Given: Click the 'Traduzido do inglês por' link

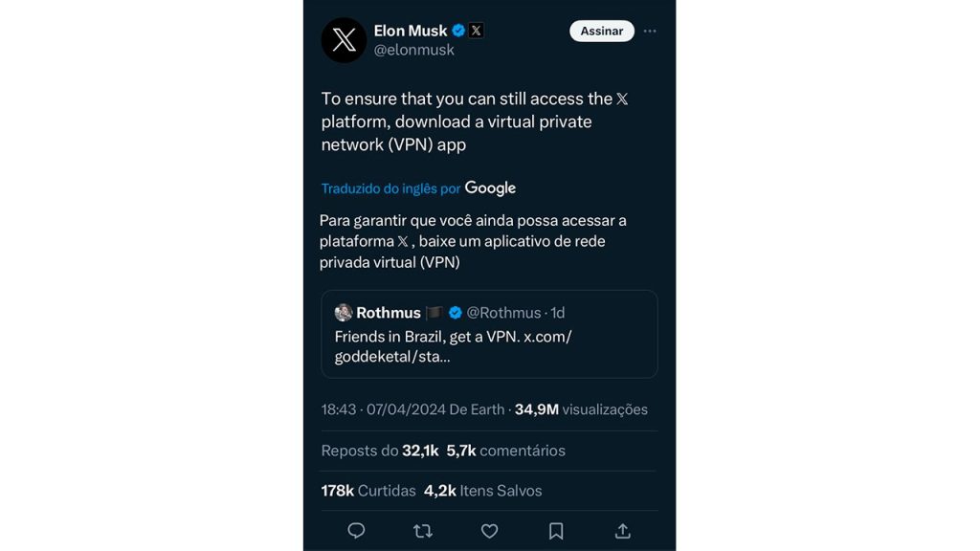Looking at the screenshot, I should tap(390, 188).
